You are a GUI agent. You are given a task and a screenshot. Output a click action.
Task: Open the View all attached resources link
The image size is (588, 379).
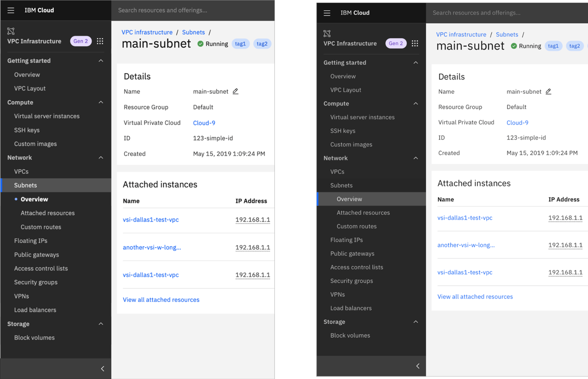pos(161,300)
